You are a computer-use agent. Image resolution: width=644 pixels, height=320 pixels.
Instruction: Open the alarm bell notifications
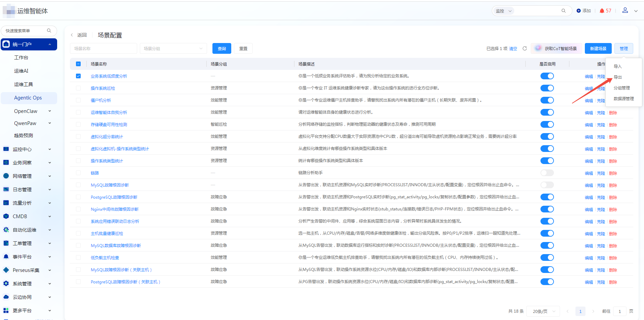click(602, 11)
